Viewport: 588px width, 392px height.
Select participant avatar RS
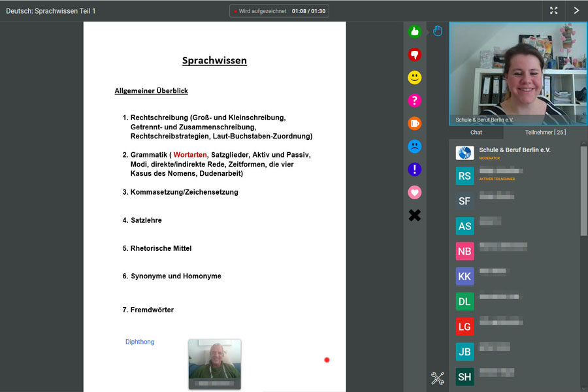[x=465, y=176]
